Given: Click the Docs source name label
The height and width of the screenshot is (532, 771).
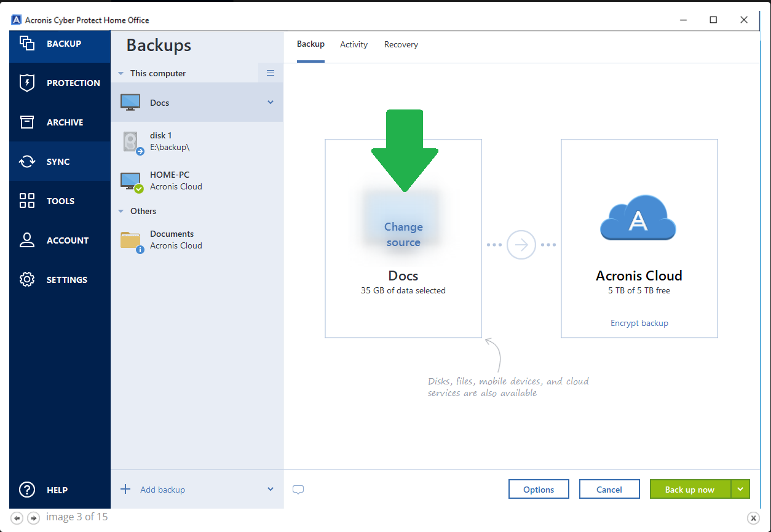Looking at the screenshot, I should click(x=403, y=276).
